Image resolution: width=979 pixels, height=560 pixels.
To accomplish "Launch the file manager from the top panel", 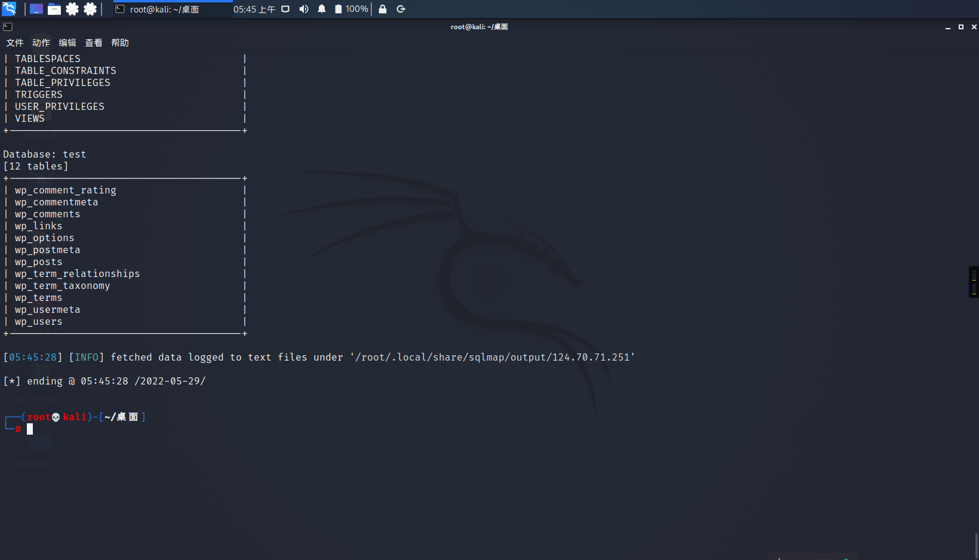I will pyautogui.click(x=54, y=8).
